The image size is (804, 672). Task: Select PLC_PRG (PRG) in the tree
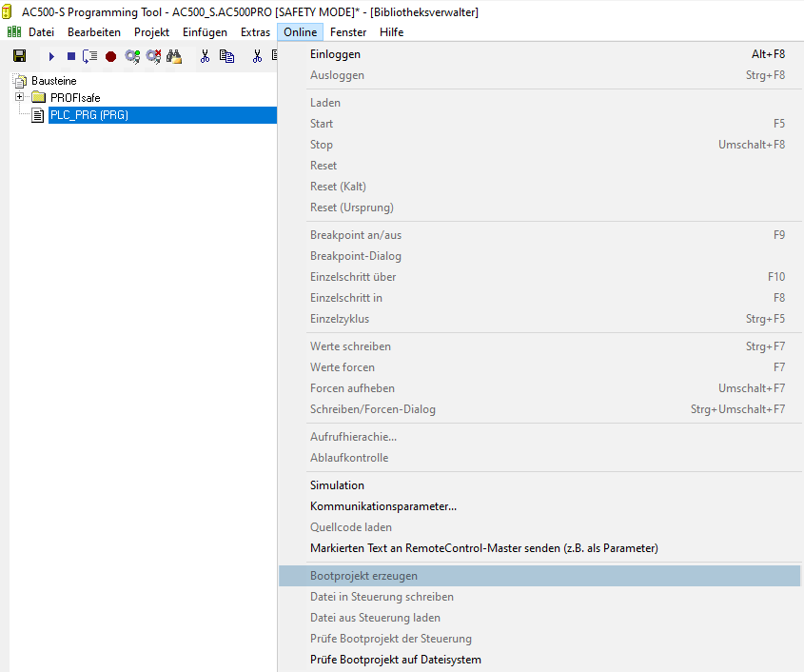point(88,115)
